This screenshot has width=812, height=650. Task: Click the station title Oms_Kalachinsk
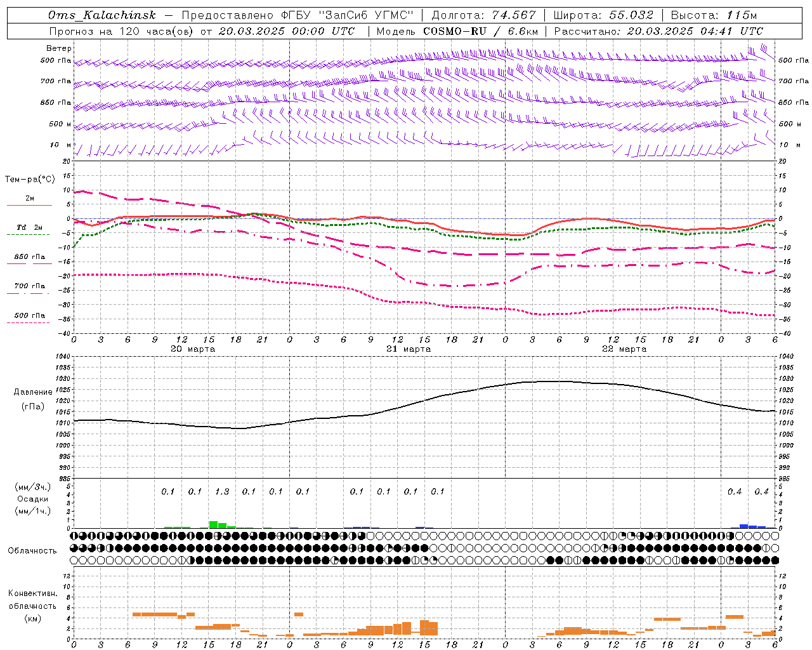click(102, 15)
